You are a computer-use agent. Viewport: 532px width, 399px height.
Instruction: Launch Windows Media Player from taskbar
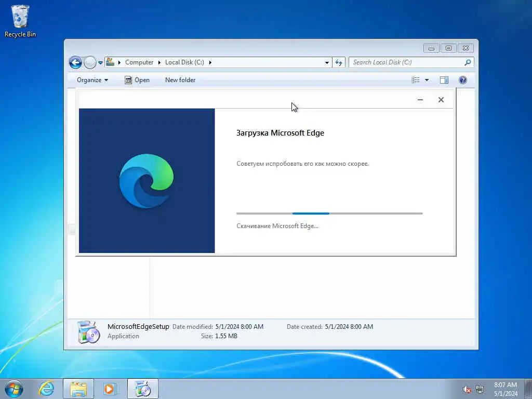tap(110, 389)
